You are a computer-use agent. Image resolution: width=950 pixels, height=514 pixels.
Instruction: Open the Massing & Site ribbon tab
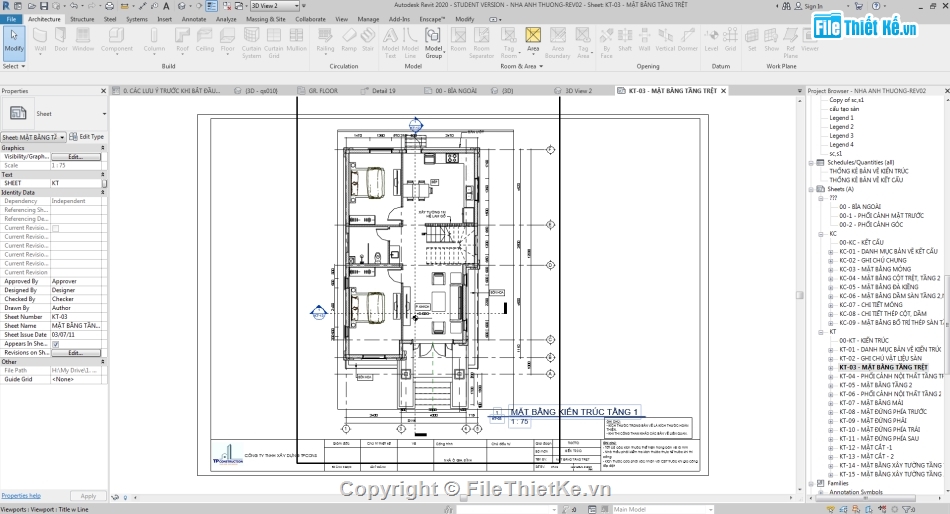coord(265,19)
